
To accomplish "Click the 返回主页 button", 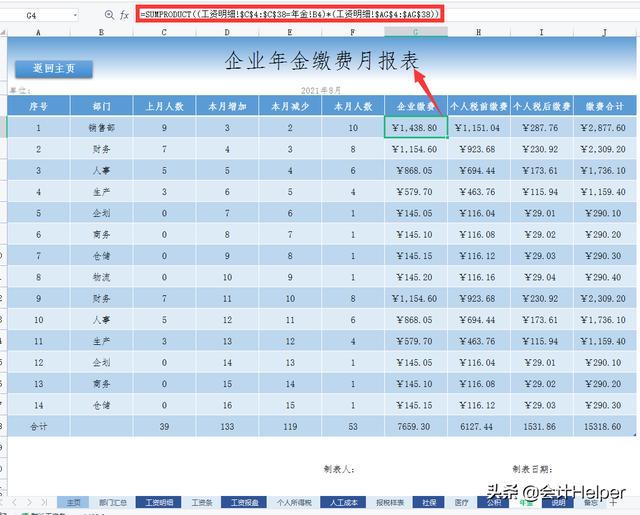I will (52, 69).
